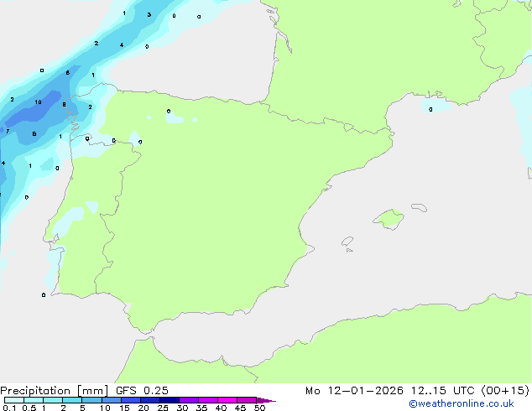The width and height of the screenshot is (532, 411).
Task: Click the 'GFS 0.25' model label
Action: coord(142,391)
